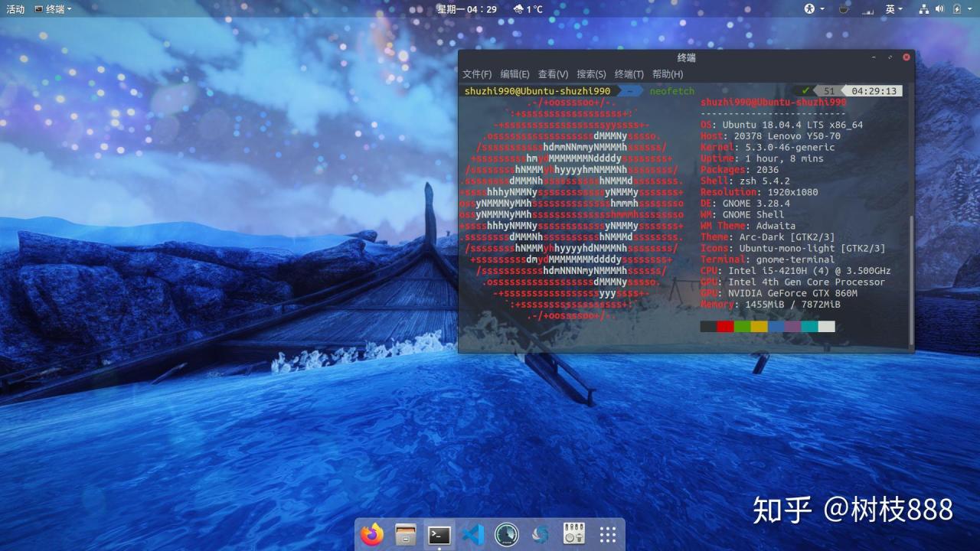980x551 pixels.
Task: Click the Terminal icon in the dock
Action: pos(439,534)
